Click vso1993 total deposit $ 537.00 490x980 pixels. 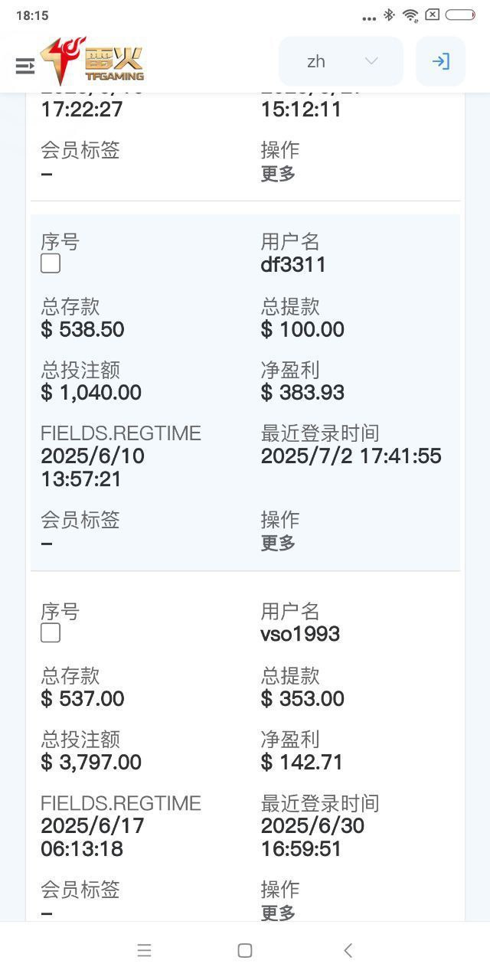click(x=82, y=699)
